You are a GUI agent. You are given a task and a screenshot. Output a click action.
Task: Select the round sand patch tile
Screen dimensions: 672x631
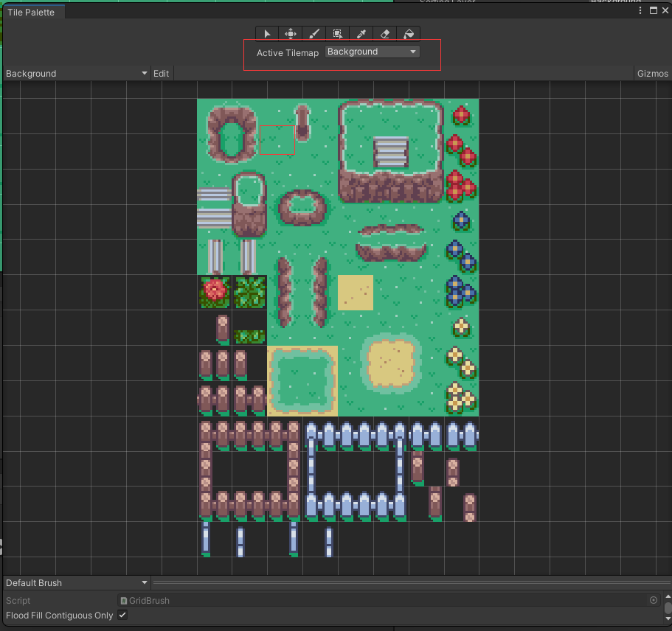(390, 363)
